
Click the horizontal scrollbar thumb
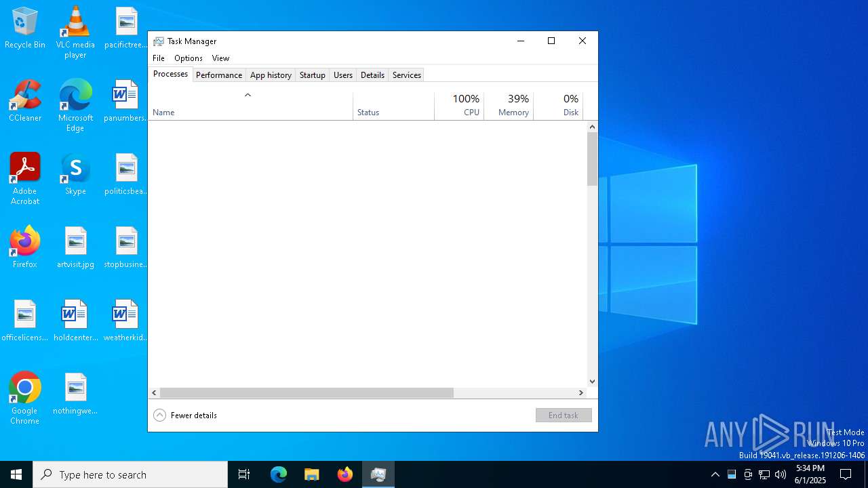[x=307, y=392]
